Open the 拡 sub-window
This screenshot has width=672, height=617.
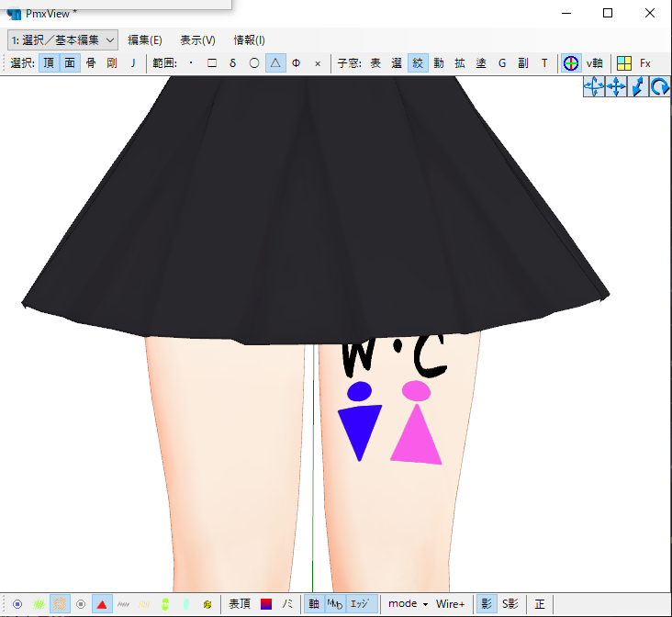(x=460, y=63)
